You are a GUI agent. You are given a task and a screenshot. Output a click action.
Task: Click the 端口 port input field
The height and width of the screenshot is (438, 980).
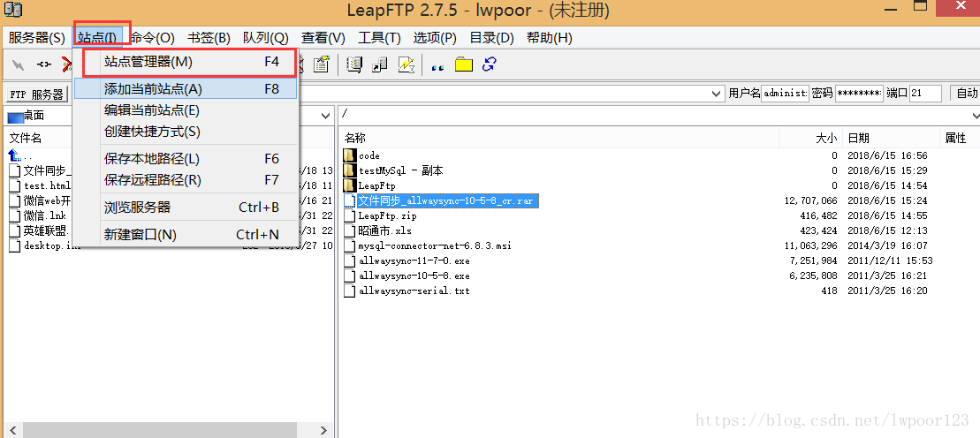tap(924, 94)
